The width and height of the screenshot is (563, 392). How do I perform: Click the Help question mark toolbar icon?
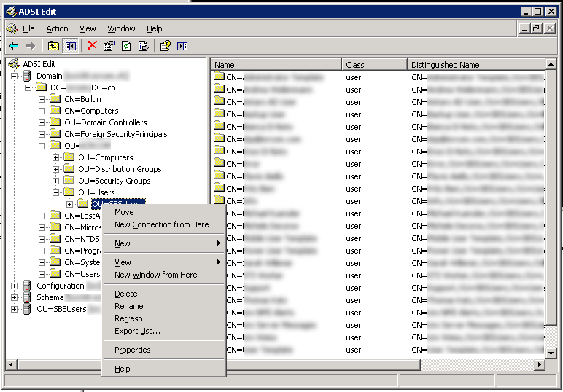165,46
